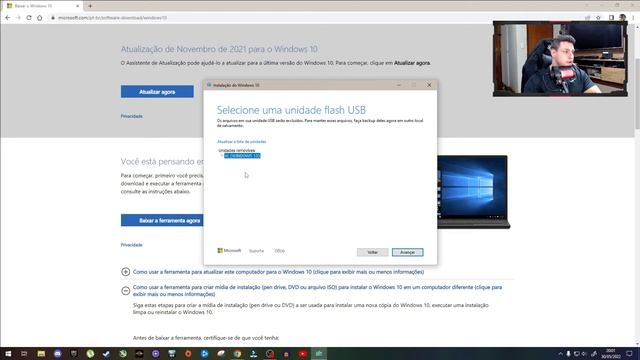Close the 'Baixar o Windows 10' tab
The image size is (640, 360).
tap(78, 6)
